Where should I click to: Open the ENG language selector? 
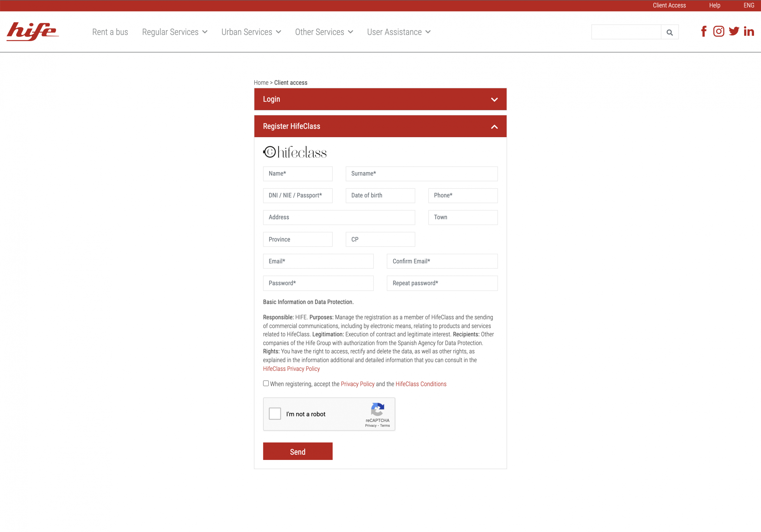pos(749,5)
